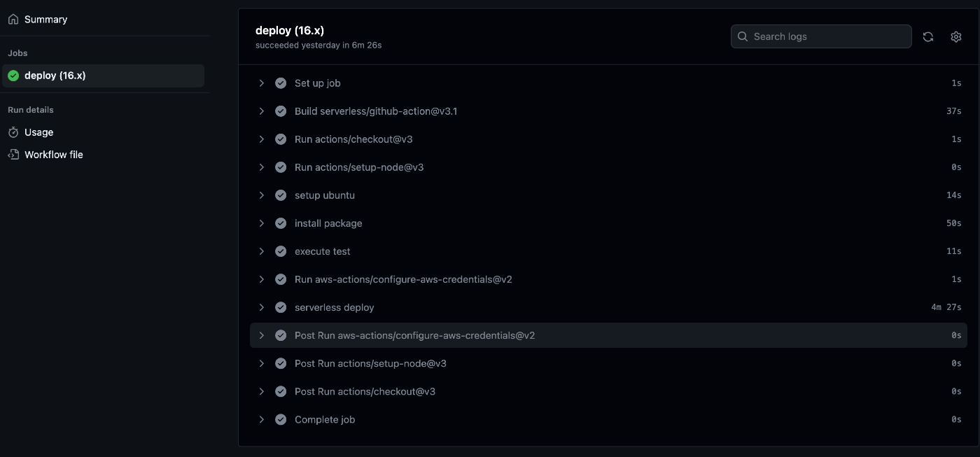Click the Usage stopwatch icon
This screenshot has height=457, width=980.
[13, 132]
